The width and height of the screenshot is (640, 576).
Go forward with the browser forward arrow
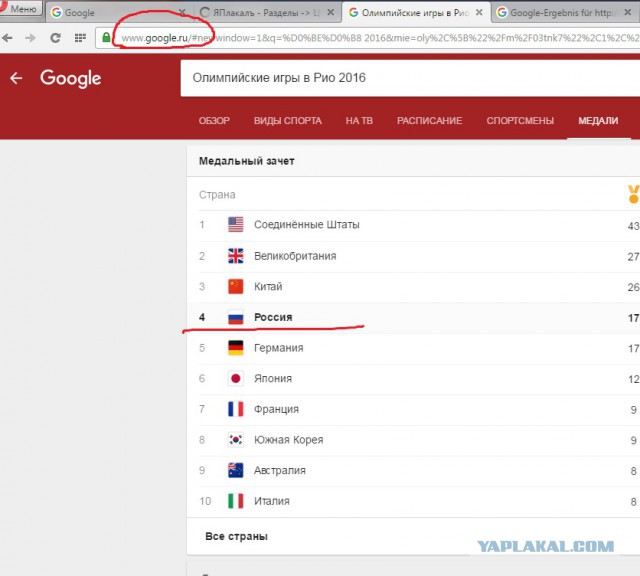30,38
